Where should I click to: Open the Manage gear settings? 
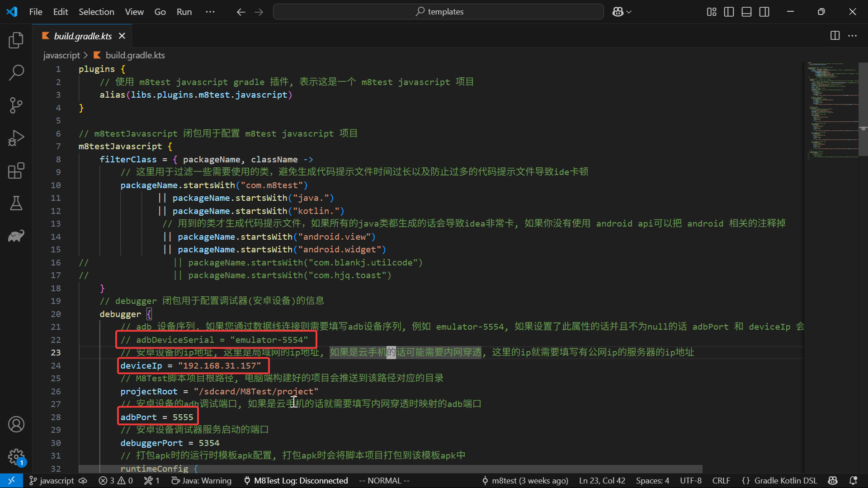coord(16,456)
